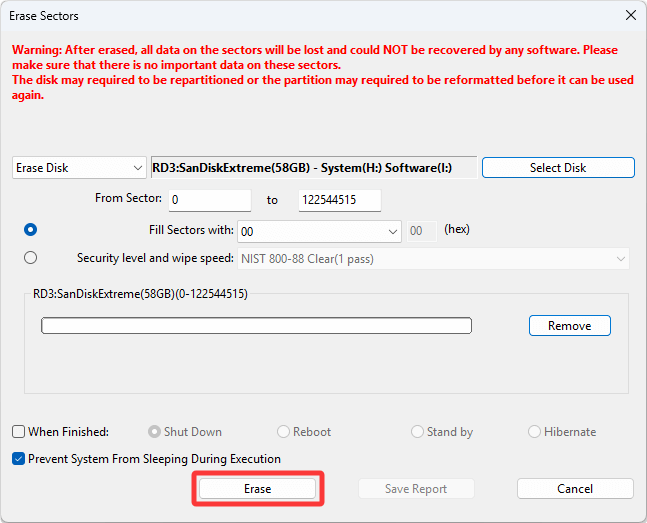Choose the Stand by radio option
647x523 pixels.
pos(417,432)
